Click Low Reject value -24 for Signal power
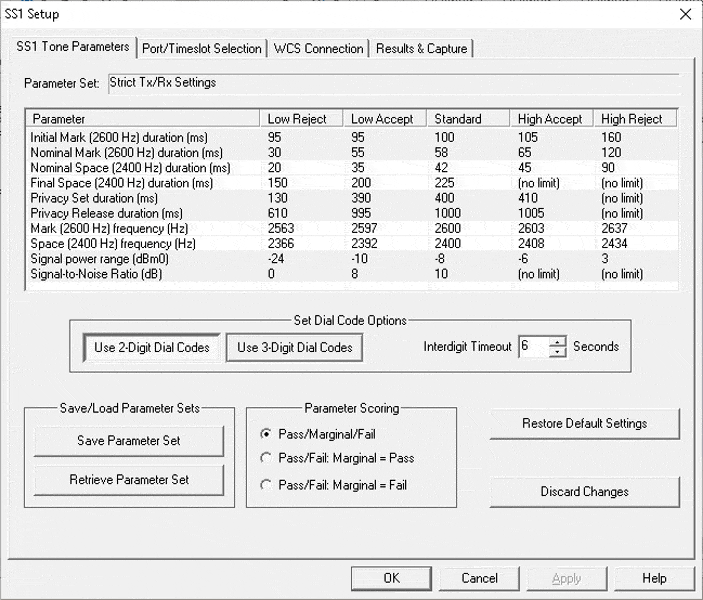Screen dimensions: 703x600 click(276, 259)
